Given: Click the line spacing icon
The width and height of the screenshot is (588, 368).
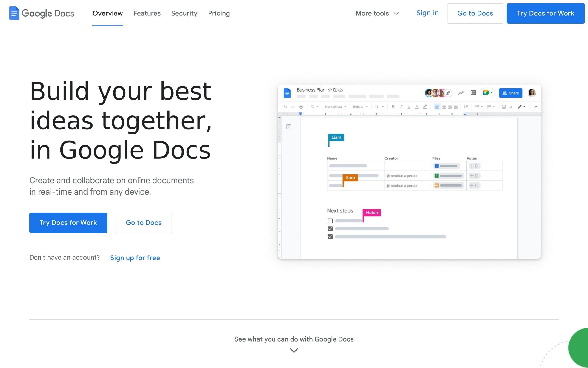Looking at the screenshot, I should [x=466, y=106].
